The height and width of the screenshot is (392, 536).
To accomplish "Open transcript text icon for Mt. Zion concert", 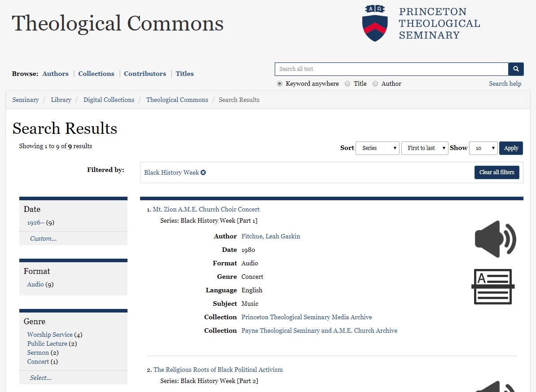I will click(x=493, y=286).
